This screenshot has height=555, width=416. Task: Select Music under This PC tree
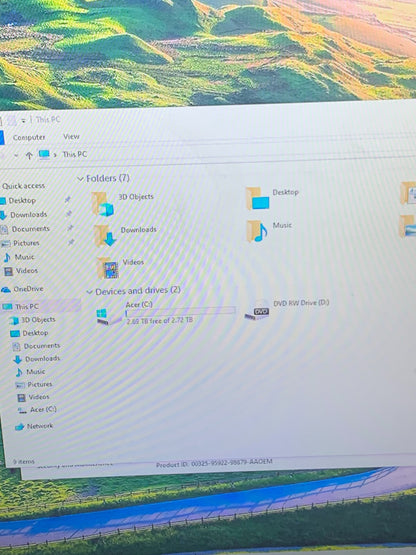point(35,372)
